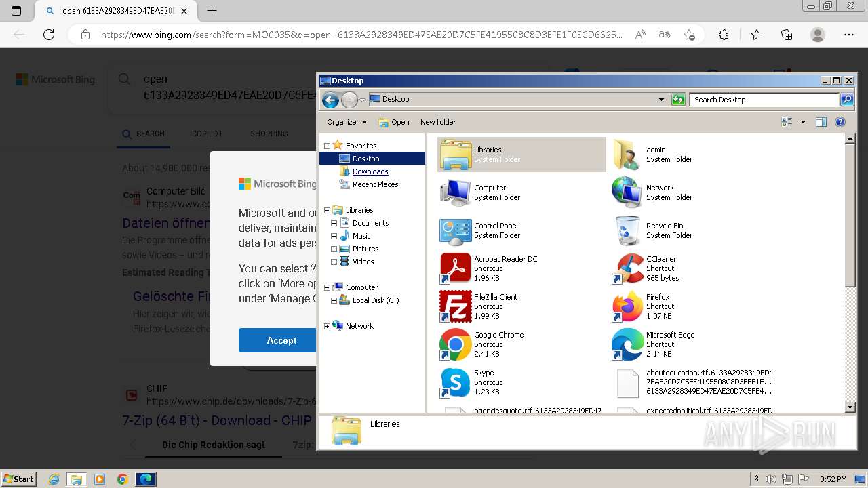
Task: Select the Libraries system folder icon
Action: pyautogui.click(x=455, y=155)
